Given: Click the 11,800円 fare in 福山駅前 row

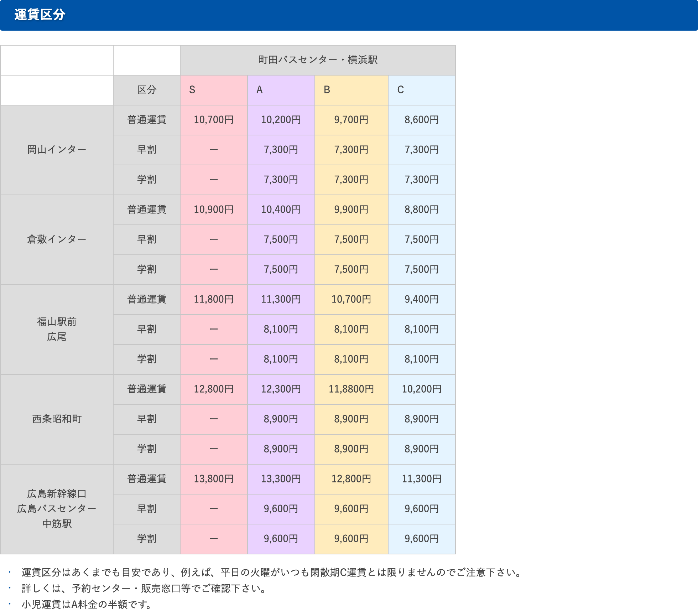Looking at the screenshot, I should pyautogui.click(x=214, y=299).
